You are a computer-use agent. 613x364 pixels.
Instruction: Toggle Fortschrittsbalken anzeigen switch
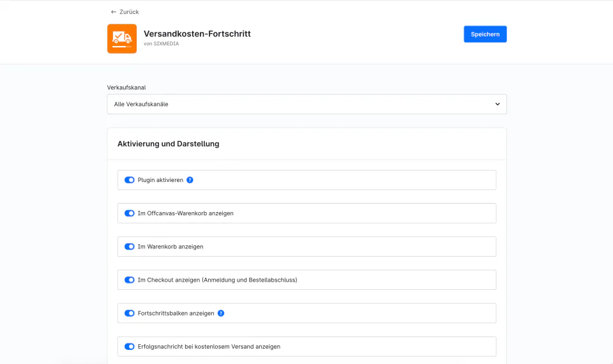click(130, 313)
